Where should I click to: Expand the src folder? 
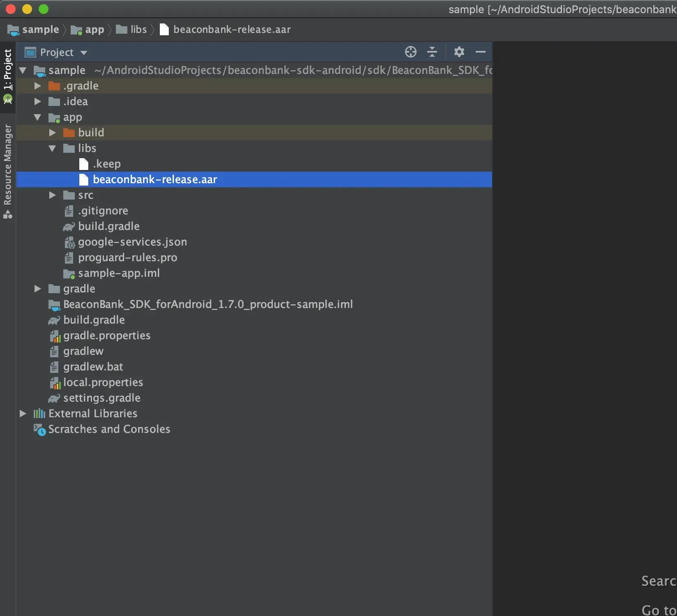pos(52,195)
